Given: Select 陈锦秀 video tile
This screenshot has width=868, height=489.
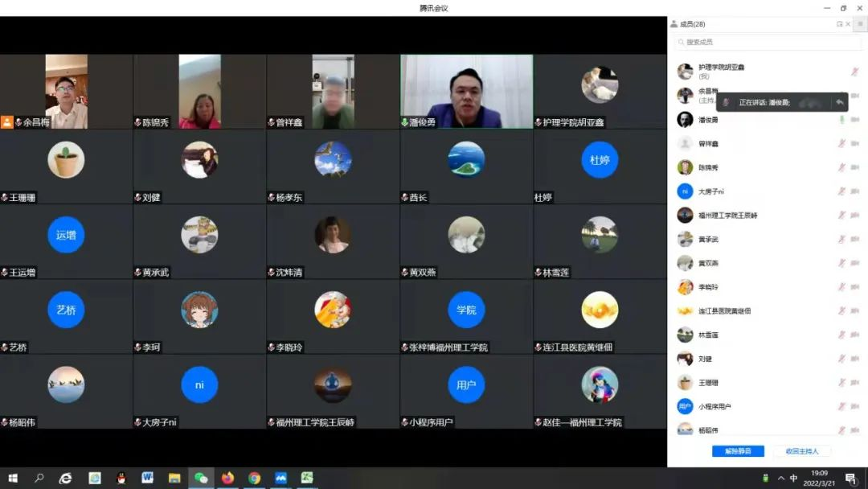Looking at the screenshot, I should click(x=200, y=92).
